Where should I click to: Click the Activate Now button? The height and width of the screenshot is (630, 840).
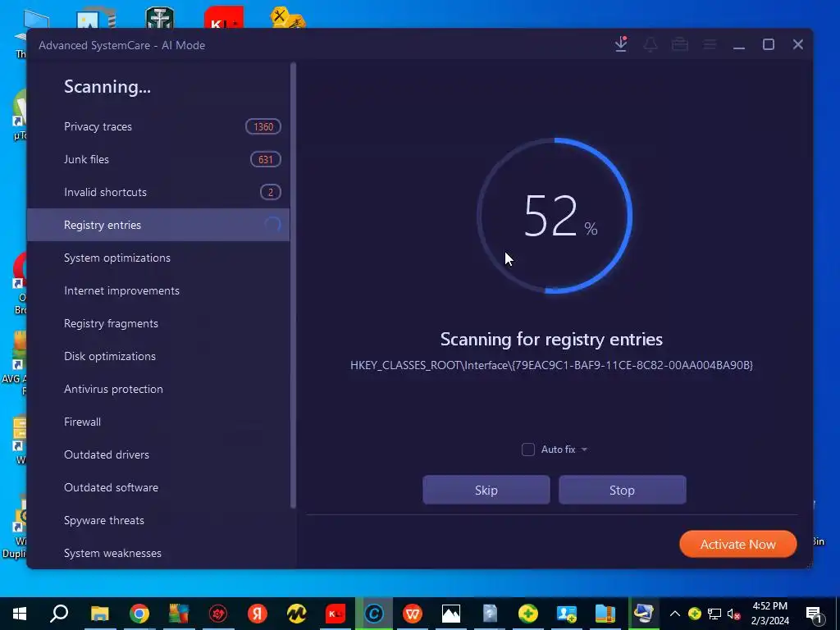click(737, 545)
